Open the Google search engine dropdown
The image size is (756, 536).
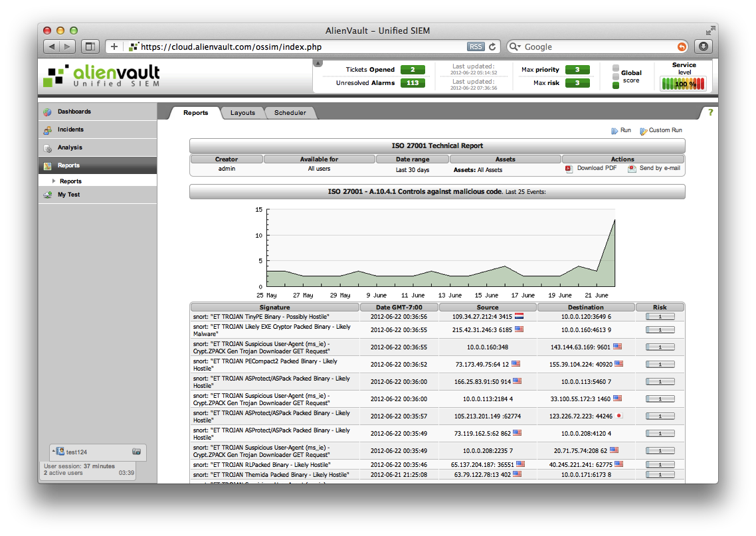coord(516,46)
